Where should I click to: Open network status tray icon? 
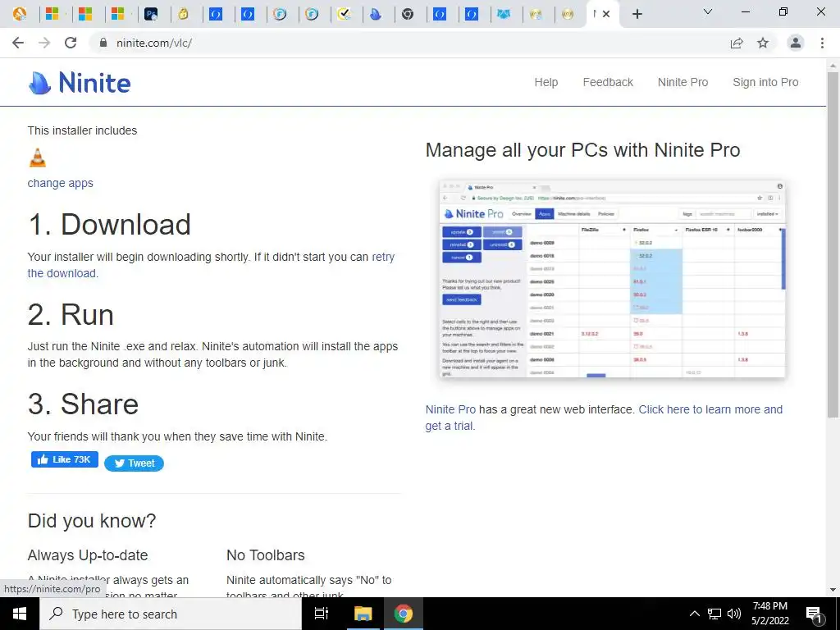tap(714, 614)
